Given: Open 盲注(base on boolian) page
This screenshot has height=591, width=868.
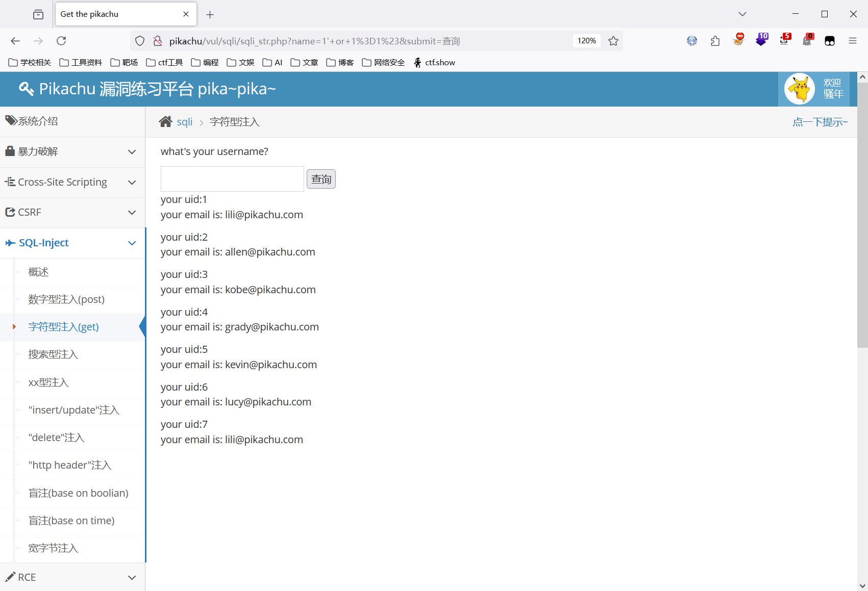Looking at the screenshot, I should tap(78, 493).
